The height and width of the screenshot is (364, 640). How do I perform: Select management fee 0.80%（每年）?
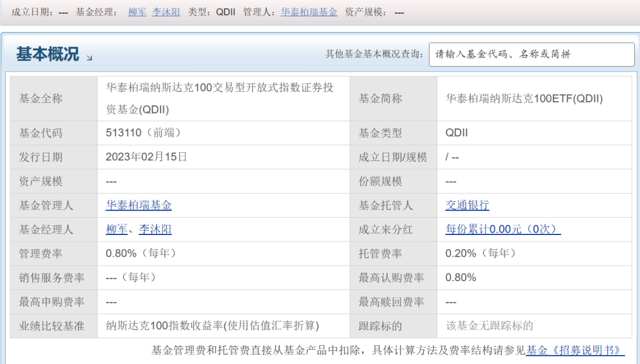click(x=141, y=253)
